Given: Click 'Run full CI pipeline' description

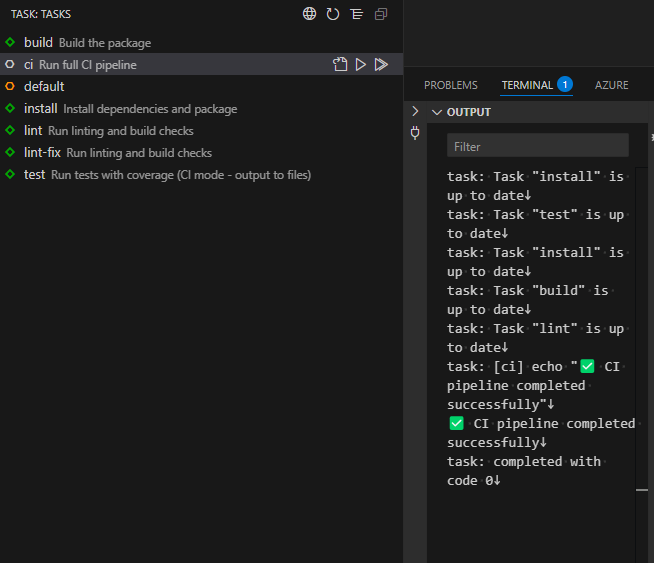Looking at the screenshot, I should click(88, 65).
